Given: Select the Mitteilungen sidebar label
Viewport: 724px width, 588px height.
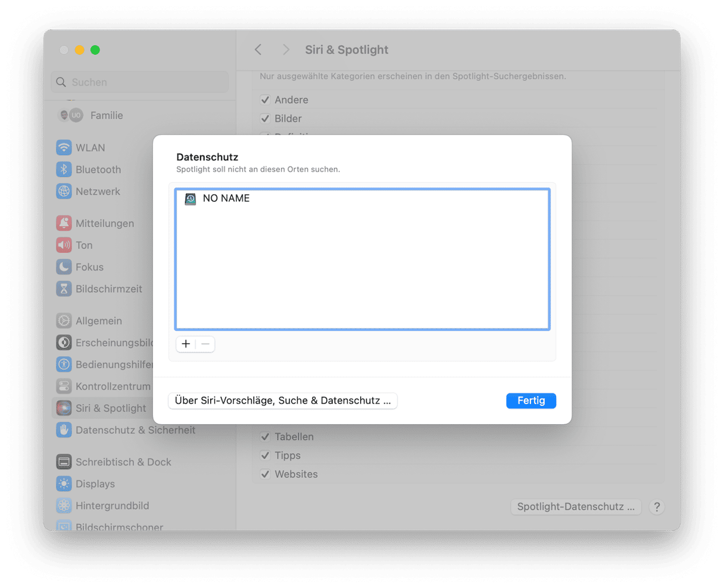Looking at the screenshot, I should [105, 223].
